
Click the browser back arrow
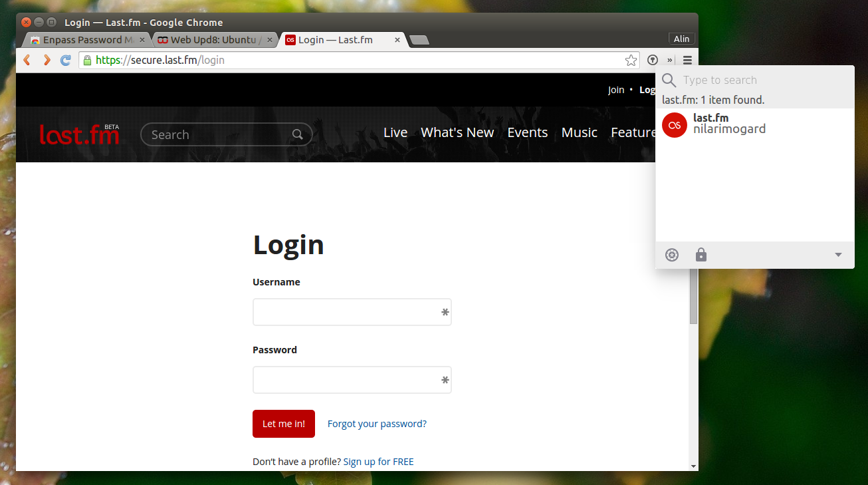pyautogui.click(x=27, y=60)
